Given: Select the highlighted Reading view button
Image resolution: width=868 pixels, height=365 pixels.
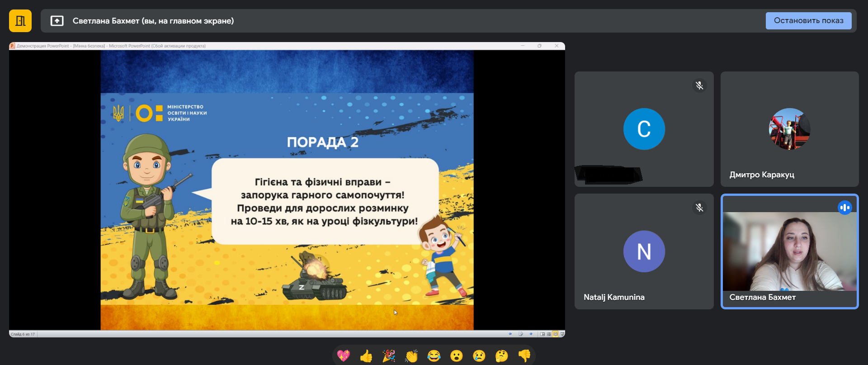Looking at the screenshot, I should click(555, 334).
